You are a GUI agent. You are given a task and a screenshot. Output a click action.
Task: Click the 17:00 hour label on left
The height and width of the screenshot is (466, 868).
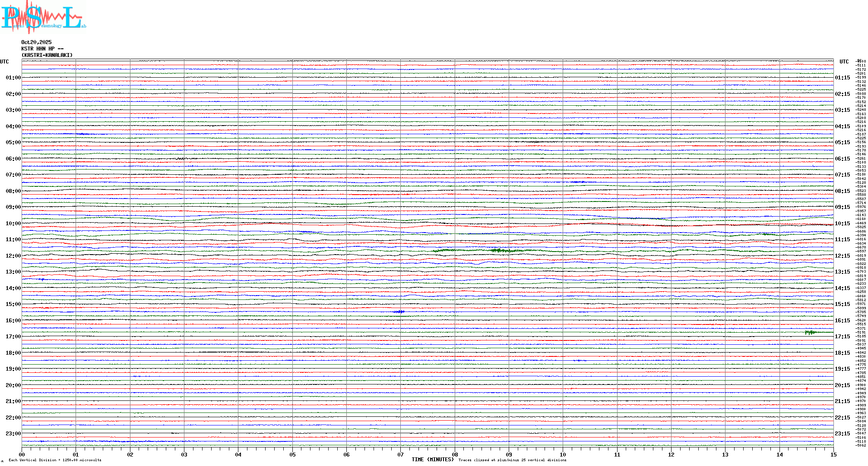tap(13, 337)
